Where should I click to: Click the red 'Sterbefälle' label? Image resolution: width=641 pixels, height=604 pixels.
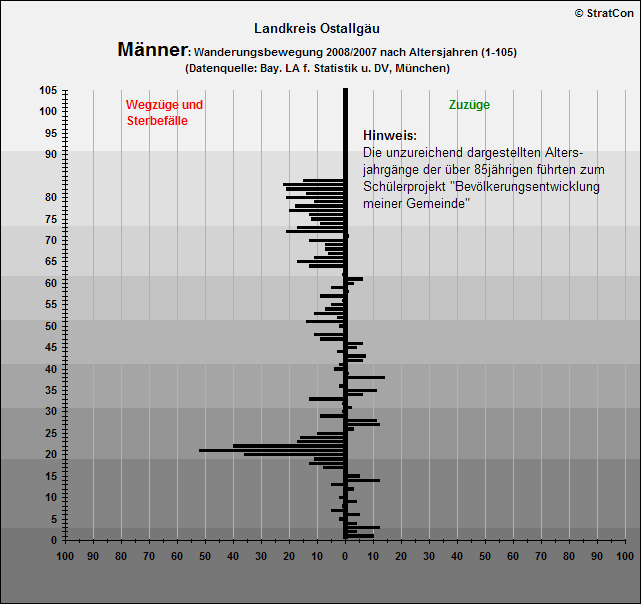point(157,121)
